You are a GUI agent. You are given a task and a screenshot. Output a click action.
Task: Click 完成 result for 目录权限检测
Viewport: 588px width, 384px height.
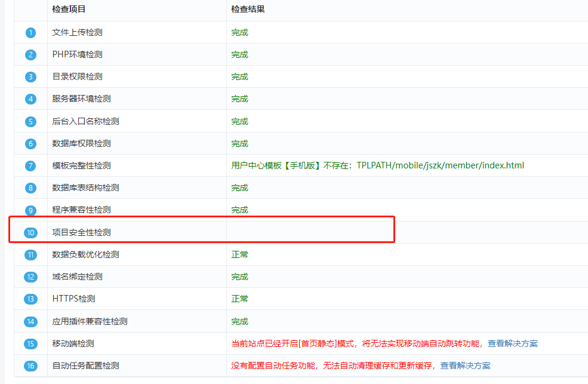pyautogui.click(x=239, y=77)
